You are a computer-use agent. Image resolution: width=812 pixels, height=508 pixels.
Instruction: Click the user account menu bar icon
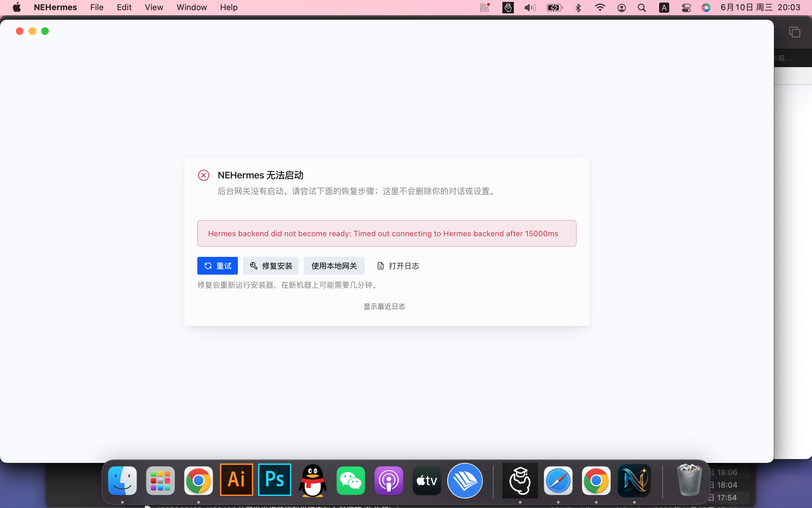pos(621,7)
